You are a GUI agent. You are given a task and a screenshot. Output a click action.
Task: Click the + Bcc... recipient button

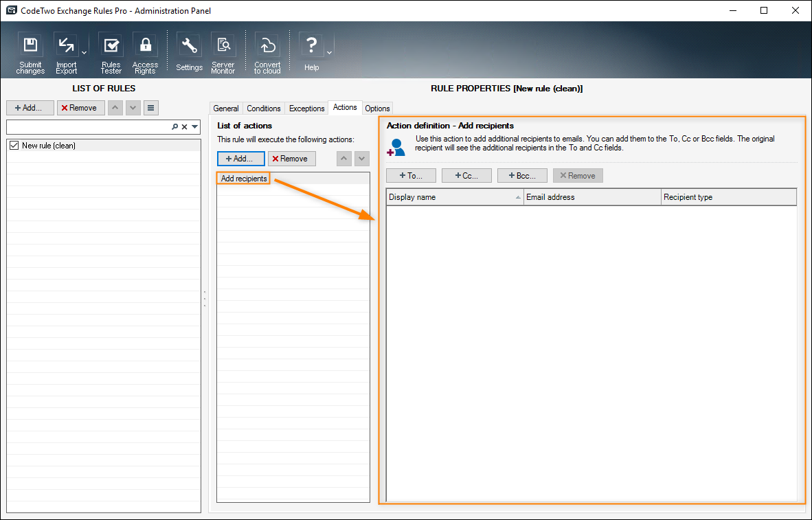pyautogui.click(x=523, y=176)
